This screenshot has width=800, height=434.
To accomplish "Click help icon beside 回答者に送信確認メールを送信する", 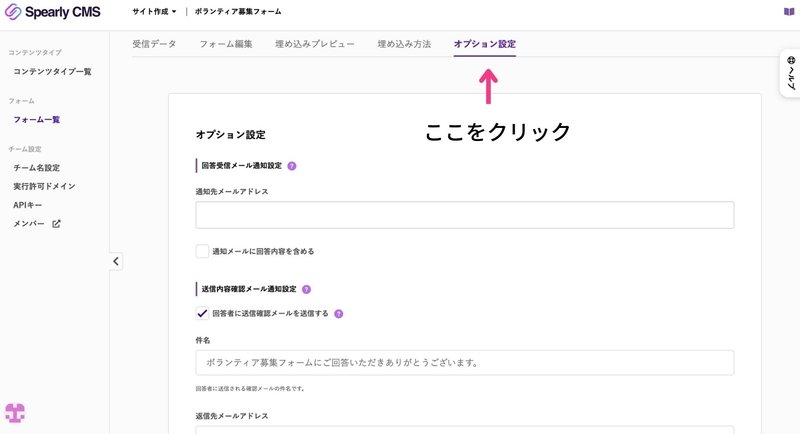I will (338, 314).
